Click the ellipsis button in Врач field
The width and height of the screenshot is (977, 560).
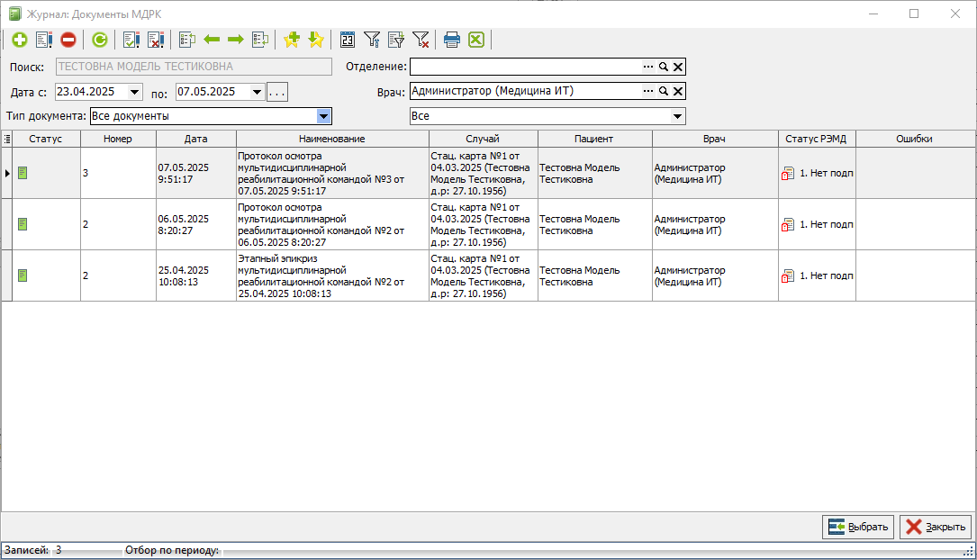click(x=648, y=91)
